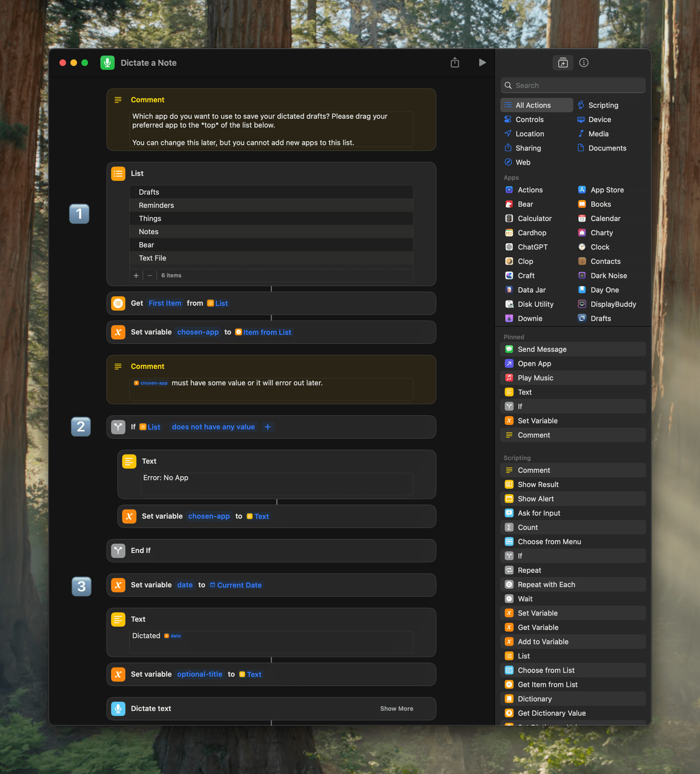Click the 'Error: No App' text field
Image resolution: width=700 pixels, height=774 pixels.
click(x=276, y=483)
